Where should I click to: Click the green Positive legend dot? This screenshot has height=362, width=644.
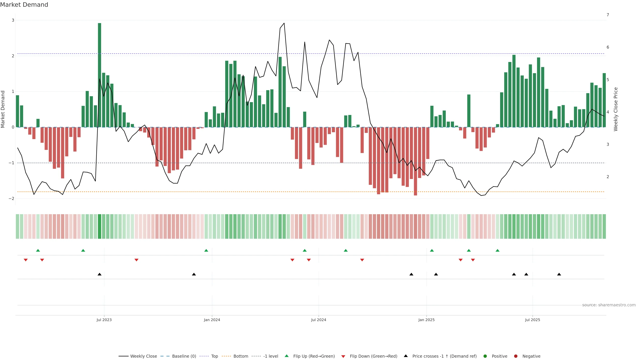click(485, 356)
